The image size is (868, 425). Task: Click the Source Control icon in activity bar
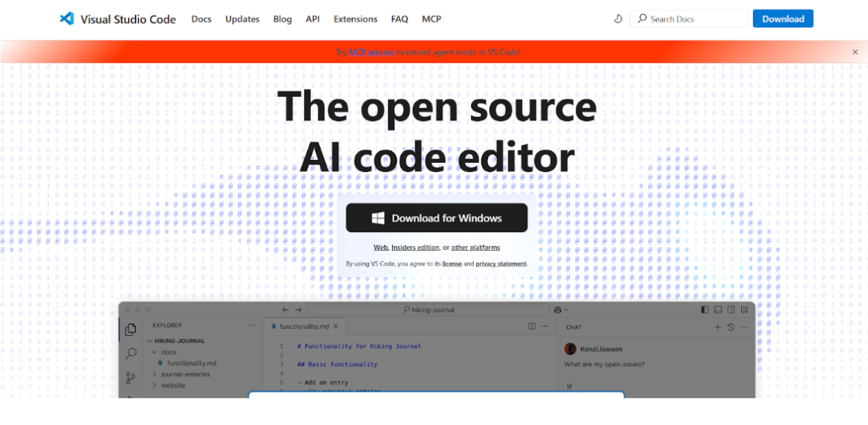[x=131, y=378]
